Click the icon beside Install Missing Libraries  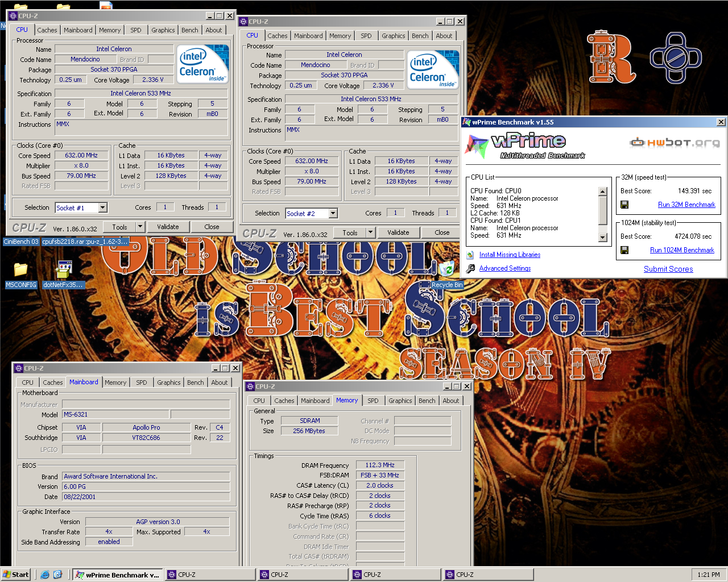pos(470,255)
